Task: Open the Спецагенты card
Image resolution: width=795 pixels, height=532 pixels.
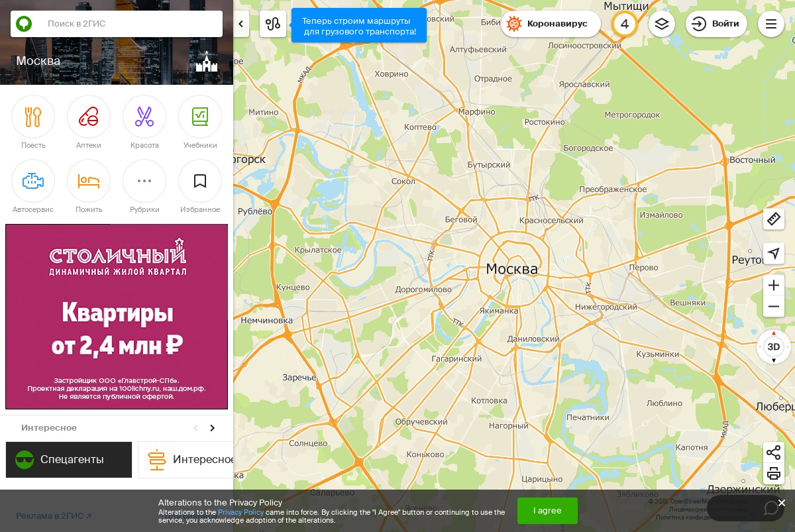Action: 69,460
